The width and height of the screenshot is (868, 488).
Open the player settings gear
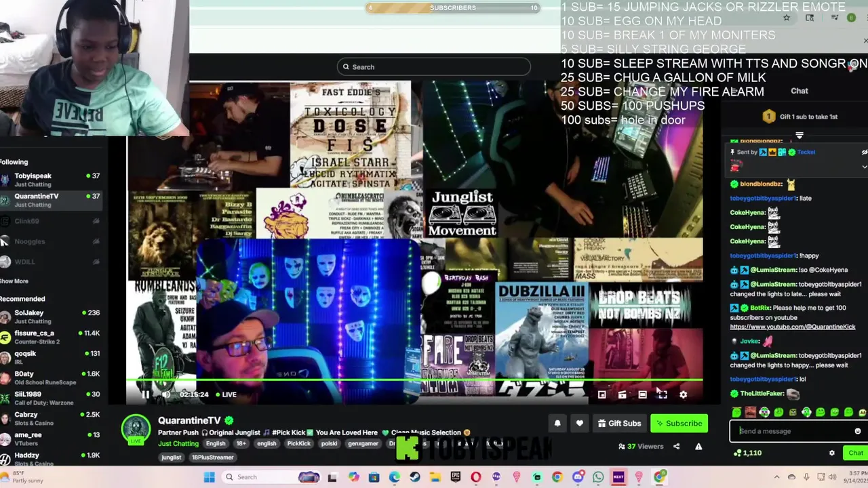683,394
